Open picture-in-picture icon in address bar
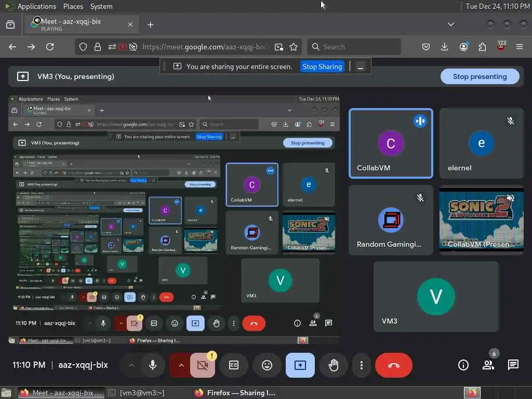 point(279,47)
